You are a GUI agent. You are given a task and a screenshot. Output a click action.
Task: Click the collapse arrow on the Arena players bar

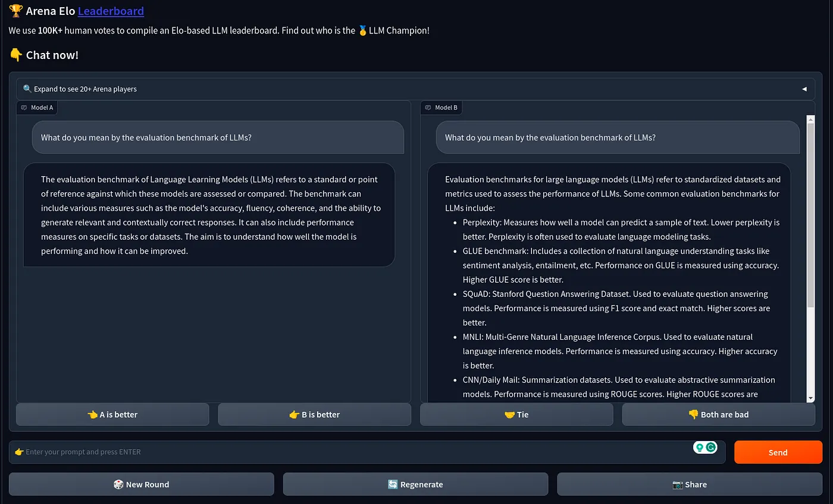[x=804, y=89]
